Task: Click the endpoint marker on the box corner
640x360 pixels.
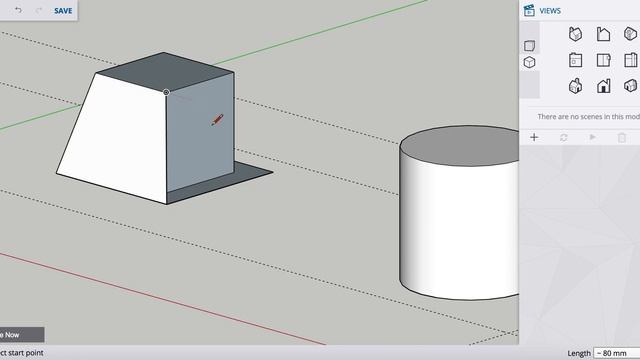Action: coord(166,92)
